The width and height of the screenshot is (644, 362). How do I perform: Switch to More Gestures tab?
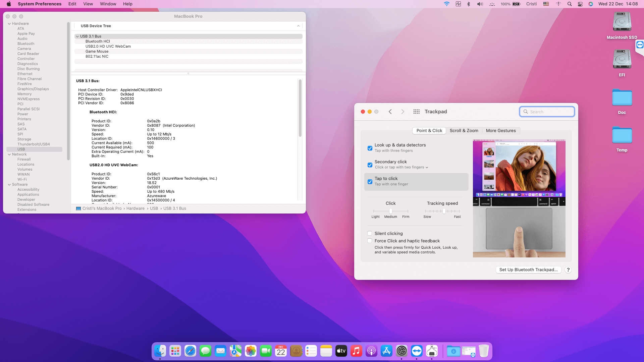pyautogui.click(x=501, y=131)
